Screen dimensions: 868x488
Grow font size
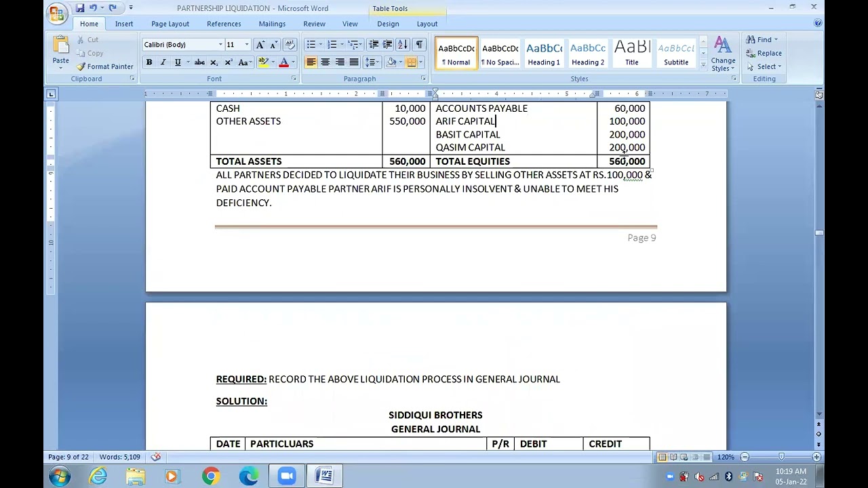(260, 45)
